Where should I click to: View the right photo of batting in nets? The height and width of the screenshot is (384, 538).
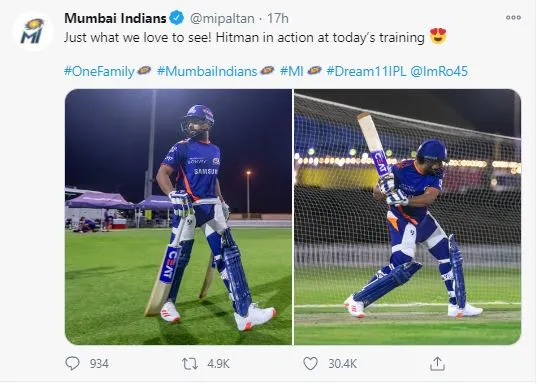(x=408, y=217)
